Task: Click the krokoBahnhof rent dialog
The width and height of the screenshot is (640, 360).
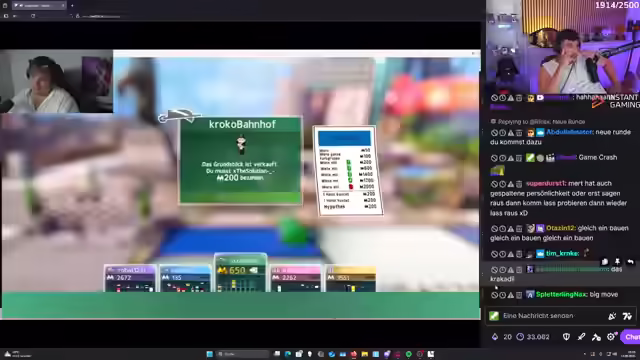Action: (x=241, y=160)
